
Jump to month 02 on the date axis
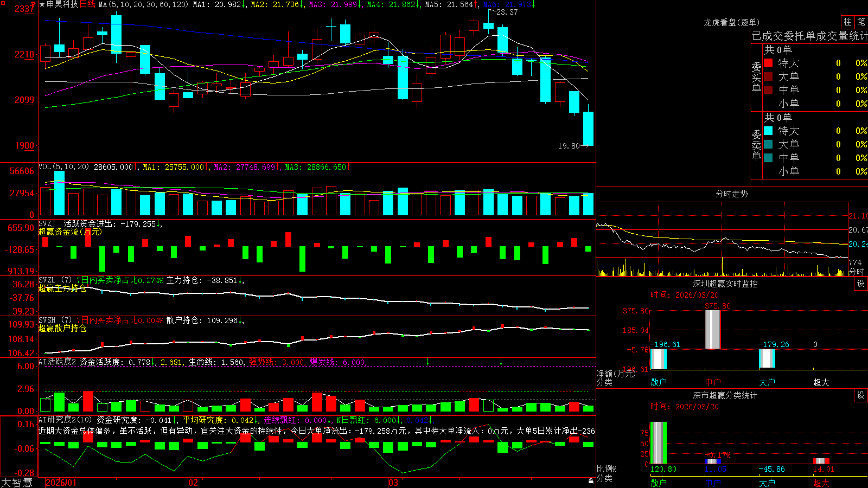193,483
